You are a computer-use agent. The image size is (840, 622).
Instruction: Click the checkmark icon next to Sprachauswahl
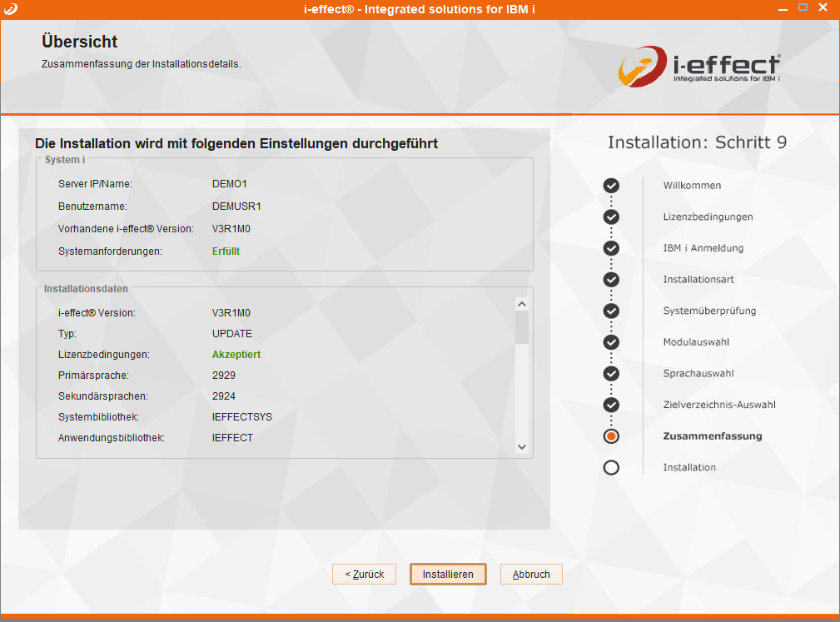pos(611,374)
